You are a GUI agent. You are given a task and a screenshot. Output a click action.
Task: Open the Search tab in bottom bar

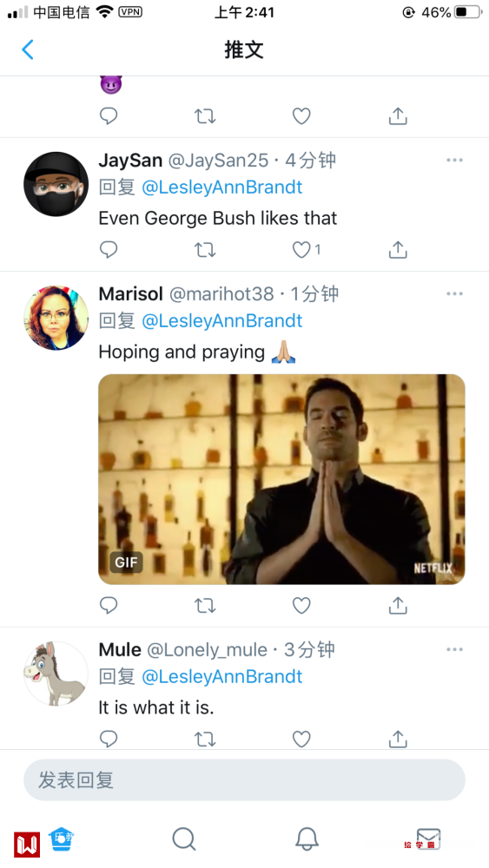point(183,839)
